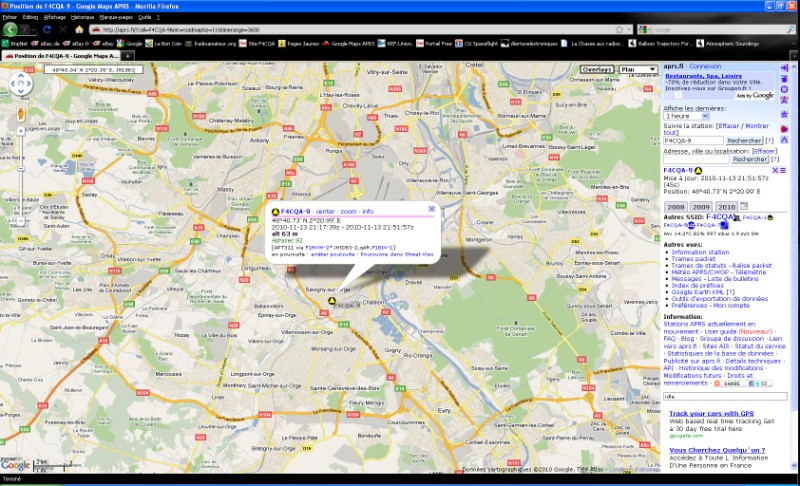Open the 'Affiche les dernières' 1 heure dropdown
Screen dimensions: 800x486
(x=686, y=116)
